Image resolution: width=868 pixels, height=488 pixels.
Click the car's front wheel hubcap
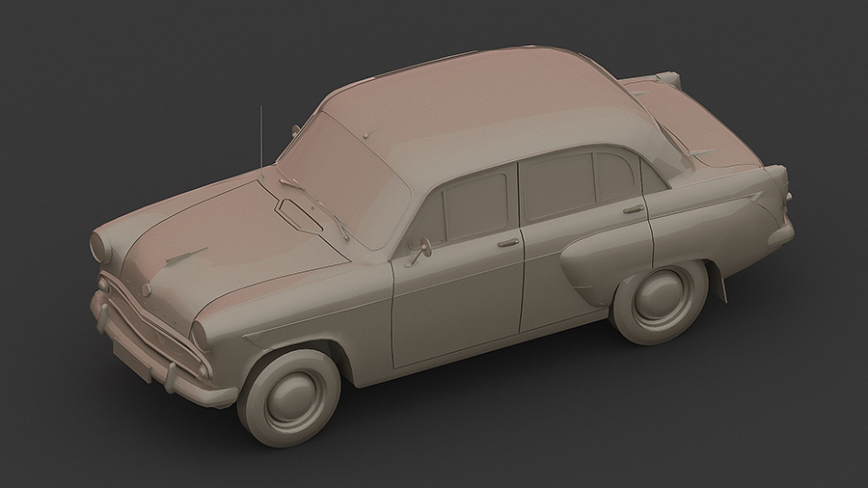(x=292, y=397)
